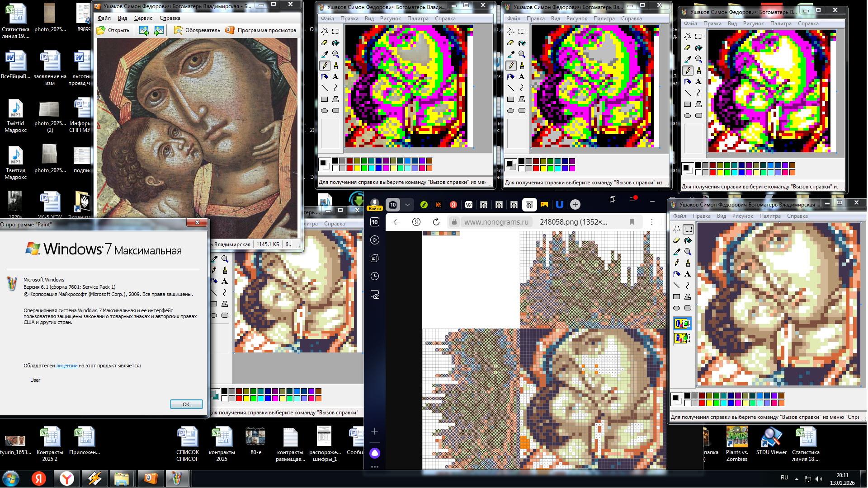
Task: Select the Ellipse tool in bottom-right Paint
Action: point(677,308)
